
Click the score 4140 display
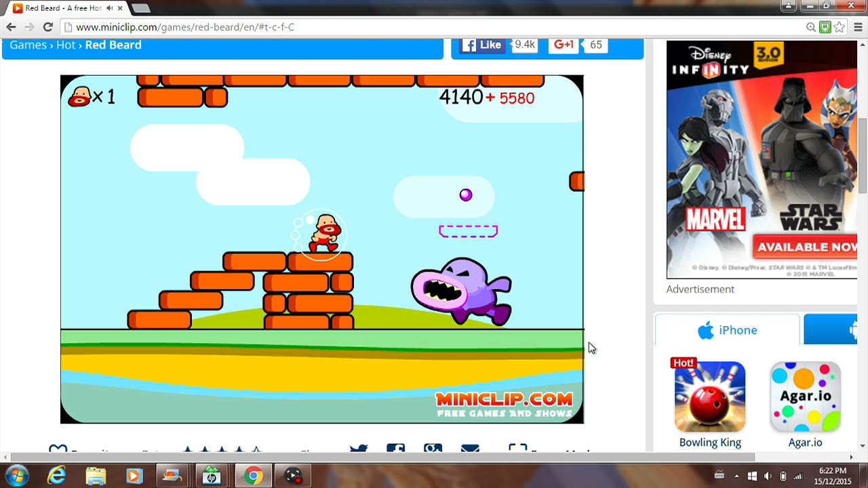(460, 97)
